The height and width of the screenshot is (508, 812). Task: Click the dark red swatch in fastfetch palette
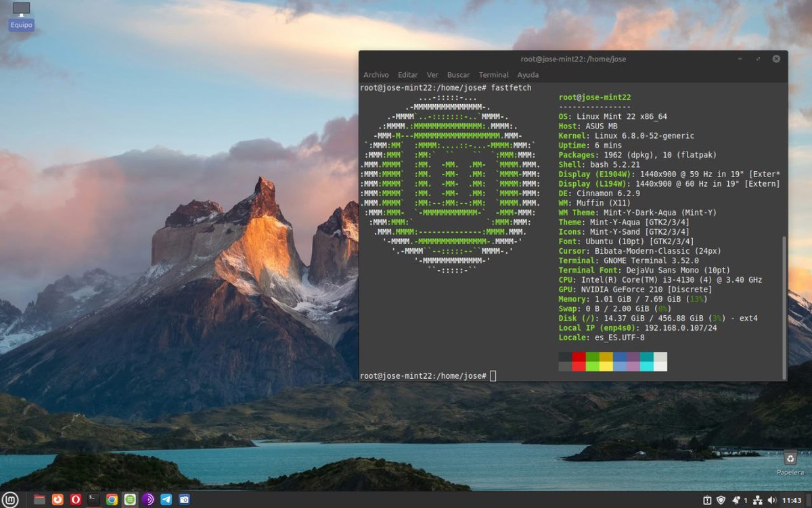point(579,356)
